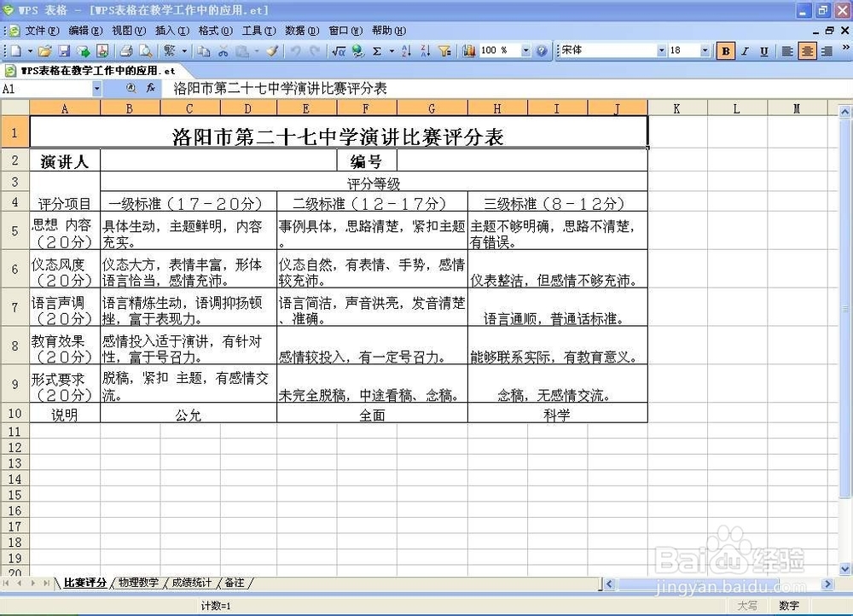
Task: Click the Save icon on the toolbar
Action: 66,50
